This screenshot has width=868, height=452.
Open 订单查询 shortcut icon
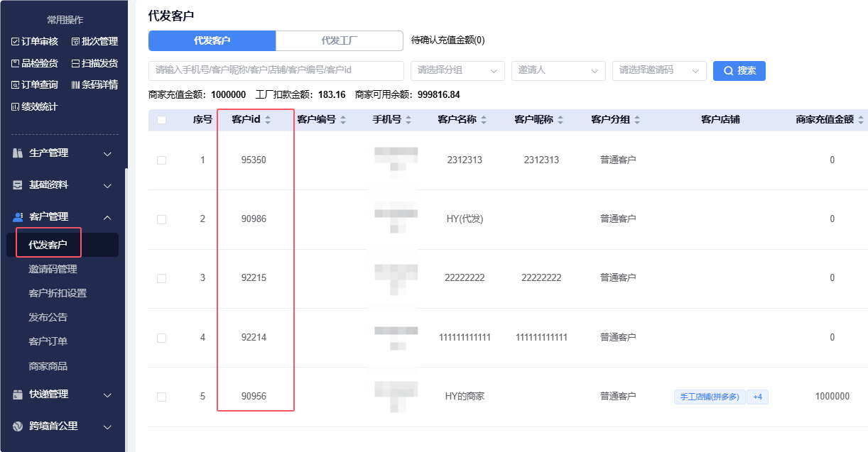pyautogui.click(x=15, y=85)
